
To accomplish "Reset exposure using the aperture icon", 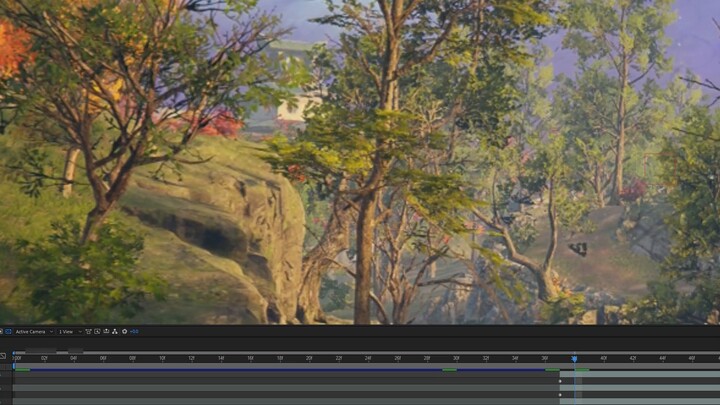I will tap(124, 332).
